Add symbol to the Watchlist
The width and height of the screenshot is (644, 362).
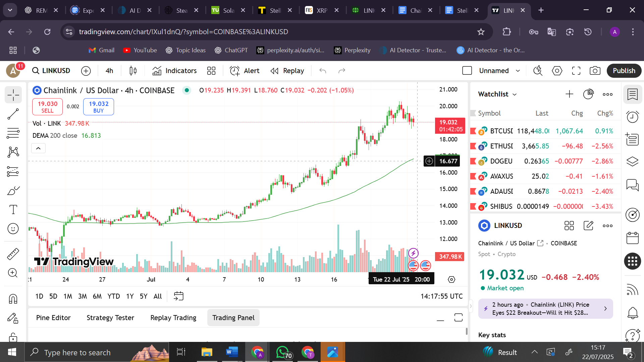point(569,94)
